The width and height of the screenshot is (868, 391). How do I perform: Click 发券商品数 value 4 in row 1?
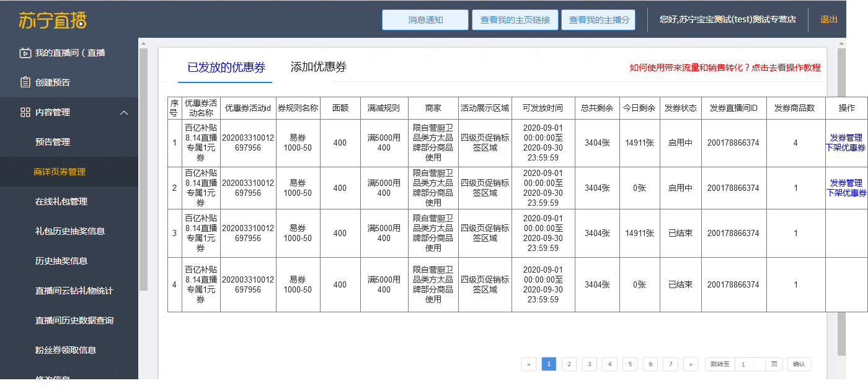click(x=795, y=143)
